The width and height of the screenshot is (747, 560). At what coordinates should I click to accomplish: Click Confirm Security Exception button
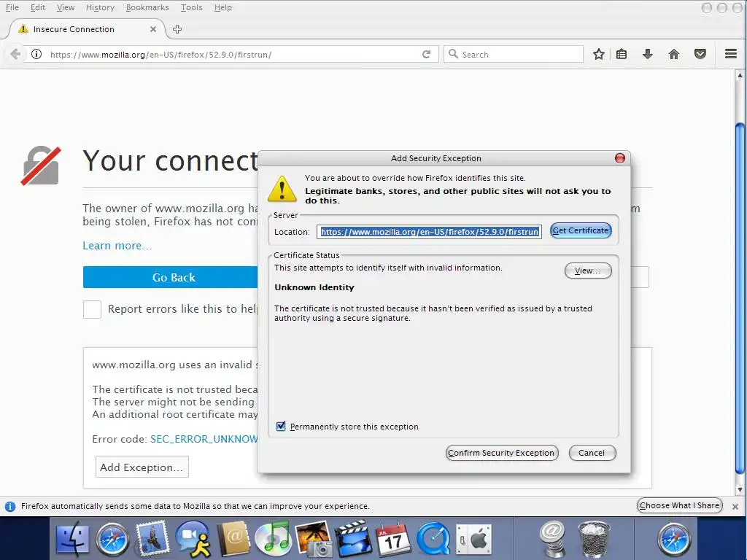click(x=502, y=453)
